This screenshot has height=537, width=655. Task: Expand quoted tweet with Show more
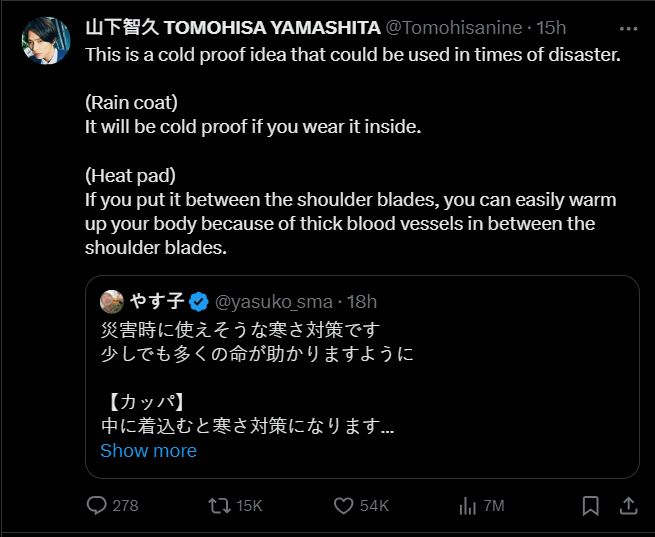(x=148, y=450)
